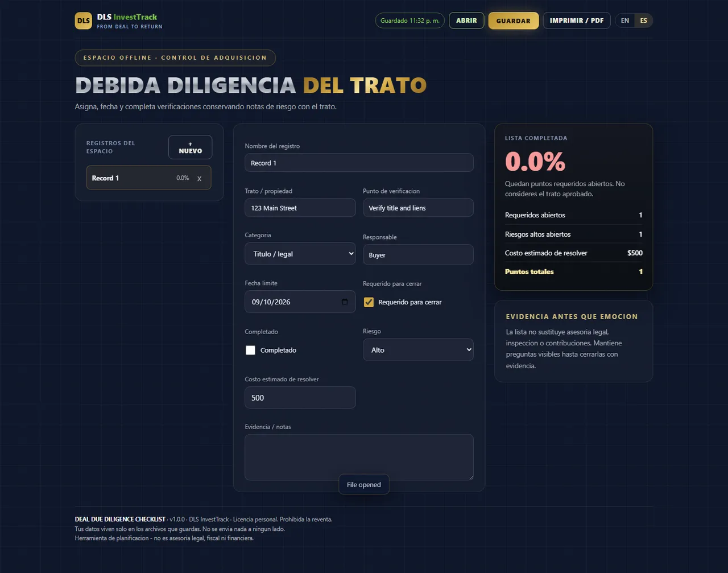Select Record 1 in the records list
This screenshot has width=728, height=573.
[148, 178]
